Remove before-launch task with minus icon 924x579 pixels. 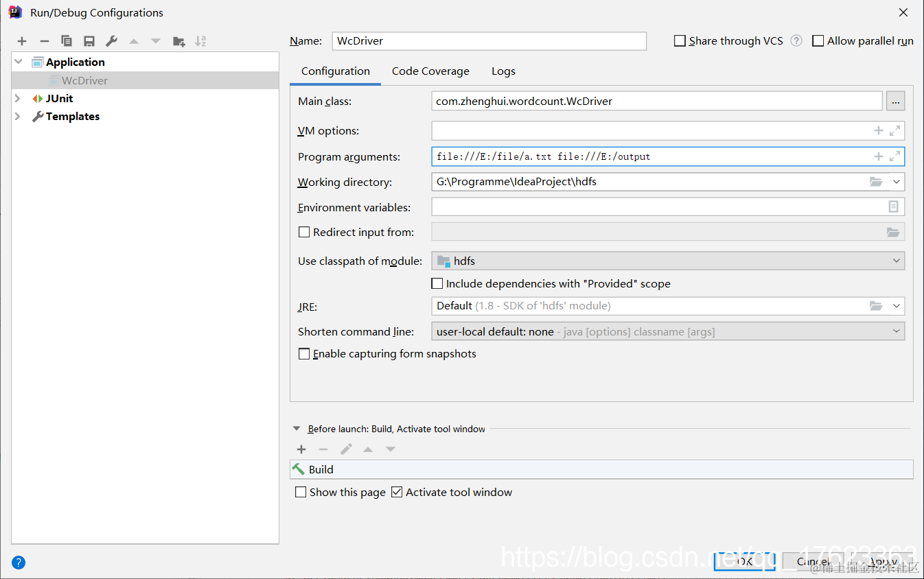(323, 449)
